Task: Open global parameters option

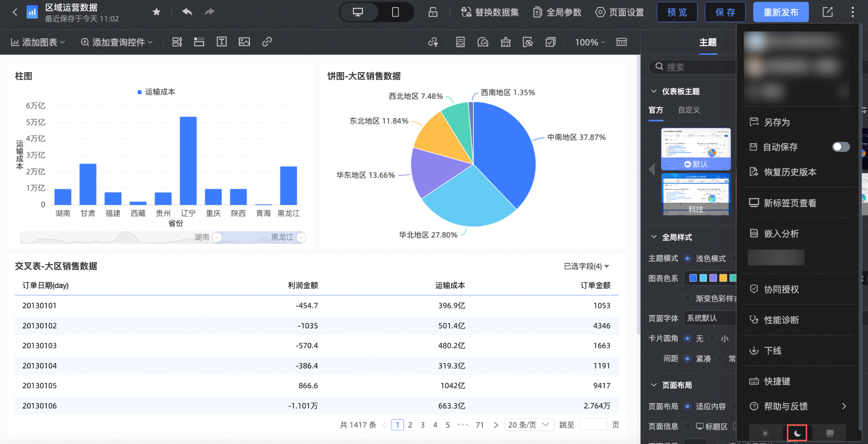Action: [x=558, y=12]
